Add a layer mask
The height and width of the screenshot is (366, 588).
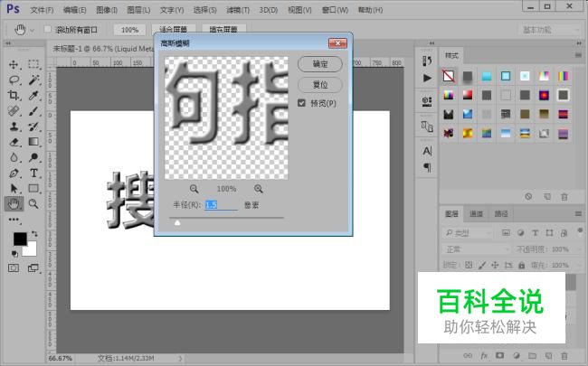[x=500, y=355]
